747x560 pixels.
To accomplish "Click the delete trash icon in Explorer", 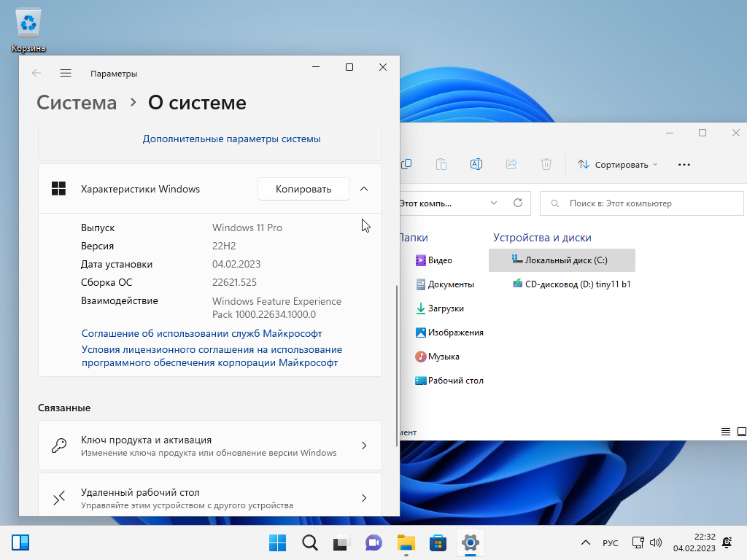I will coord(546,164).
